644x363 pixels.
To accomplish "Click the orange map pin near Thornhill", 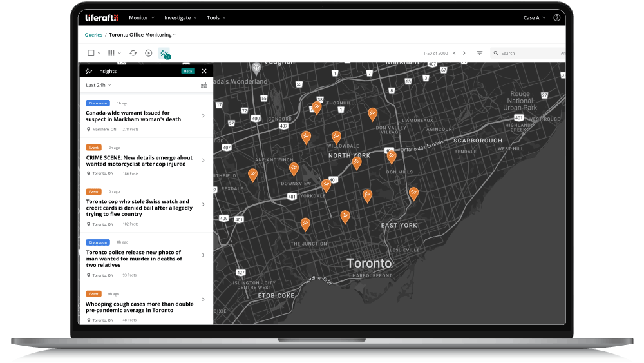I will pos(316,108).
